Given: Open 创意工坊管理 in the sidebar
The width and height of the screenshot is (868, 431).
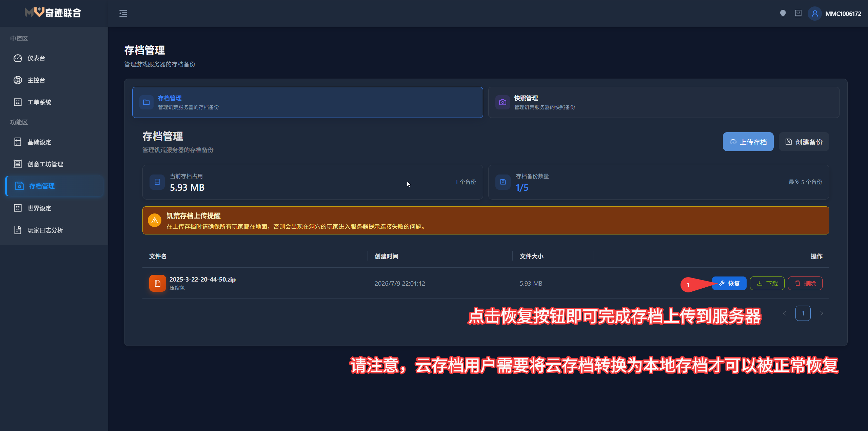Looking at the screenshot, I should coord(54,164).
